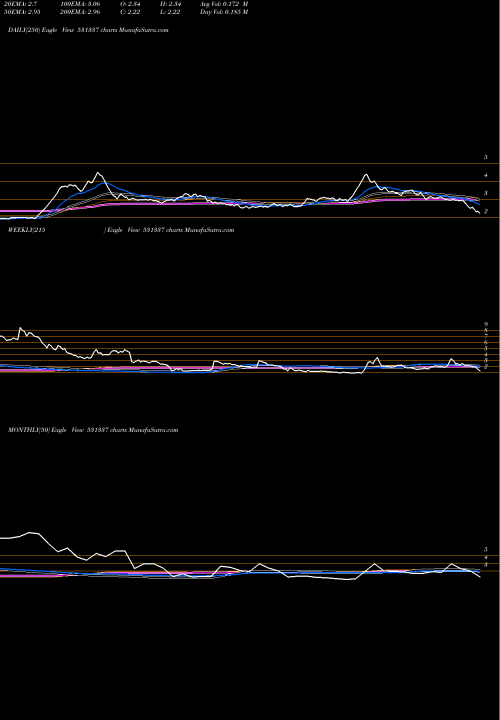Click the monthly chart axis label 5
The width and height of the screenshot is (500, 720).
[485, 550]
